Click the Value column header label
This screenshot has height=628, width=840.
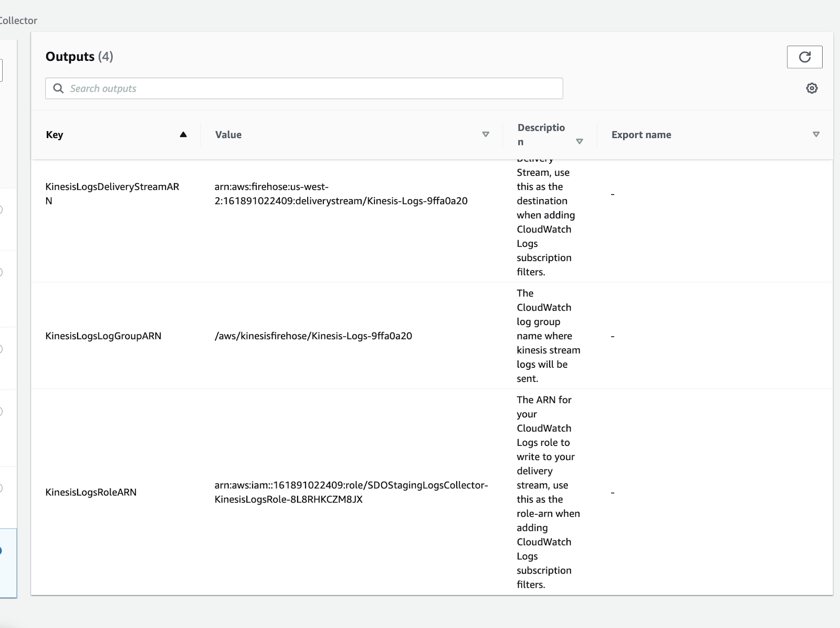[228, 135]
